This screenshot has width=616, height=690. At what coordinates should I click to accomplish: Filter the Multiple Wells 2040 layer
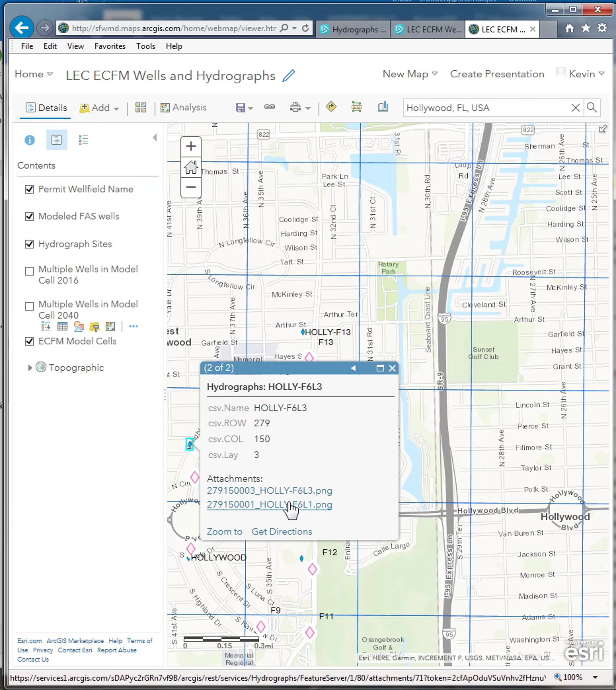[94, 326]
